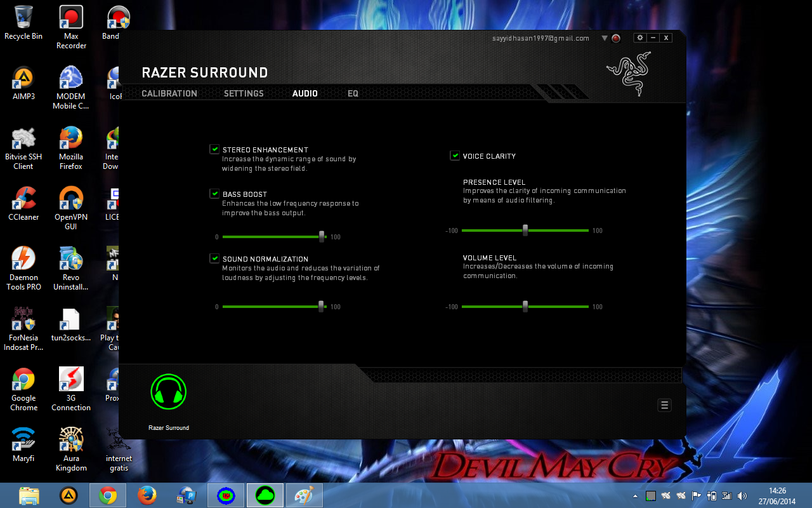The image size is (812, 508).
Task: Open the speaker icon in the system tray
Action: (742, 495)
